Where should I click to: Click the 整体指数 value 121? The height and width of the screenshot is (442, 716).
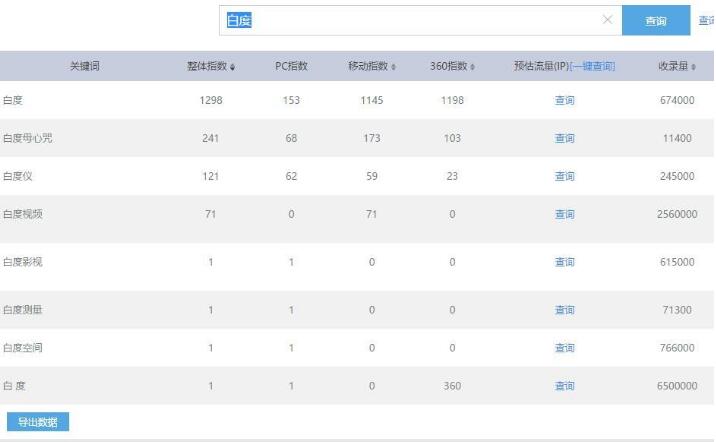pyautogui.click(x=211, y=176)
